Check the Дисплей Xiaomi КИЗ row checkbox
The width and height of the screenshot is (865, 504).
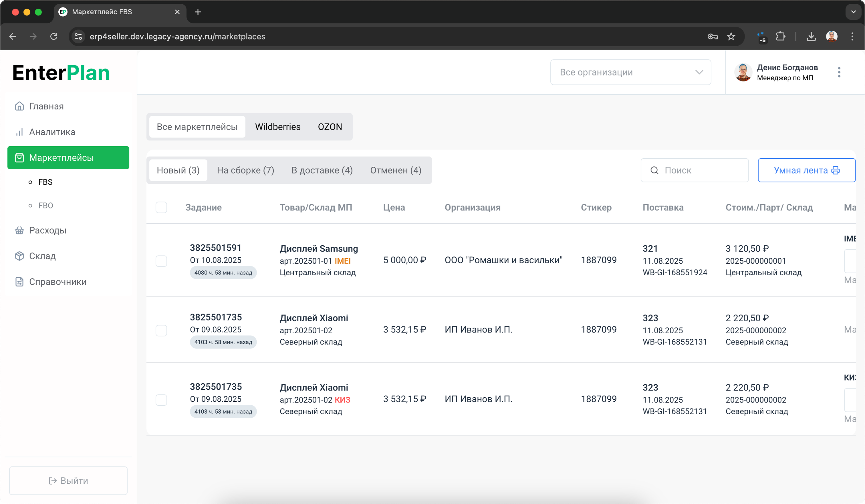161,400
